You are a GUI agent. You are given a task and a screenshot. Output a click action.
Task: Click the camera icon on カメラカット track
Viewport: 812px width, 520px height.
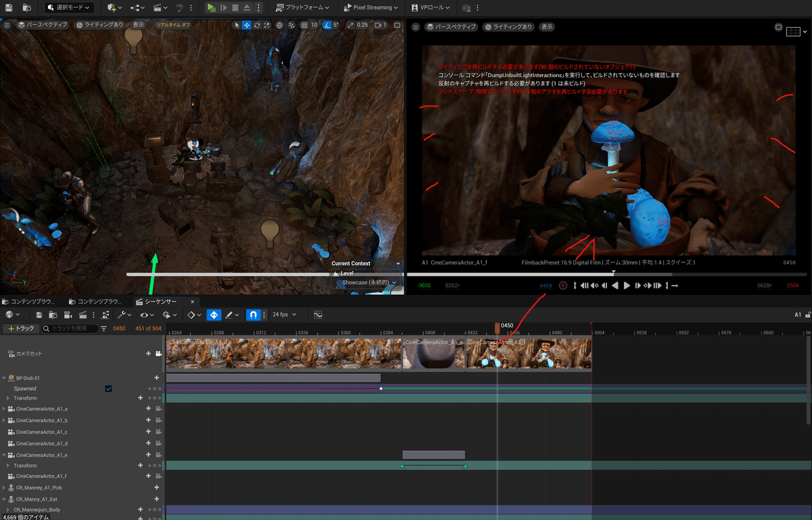158,354
